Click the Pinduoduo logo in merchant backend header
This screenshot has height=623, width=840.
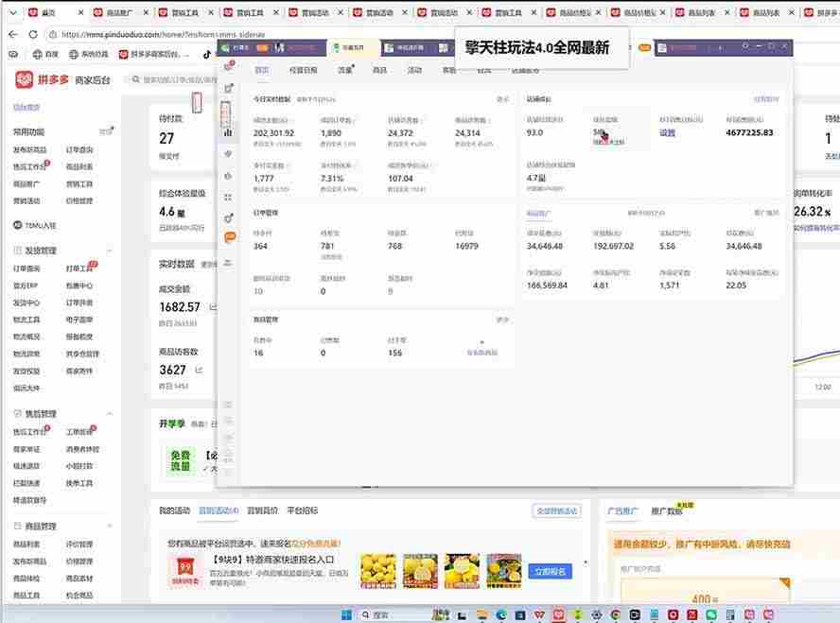click(24, 79)
